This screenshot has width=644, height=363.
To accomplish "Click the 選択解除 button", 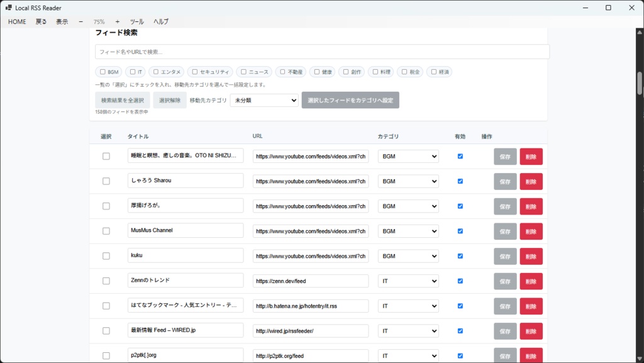I will click(x=170, y=100).
